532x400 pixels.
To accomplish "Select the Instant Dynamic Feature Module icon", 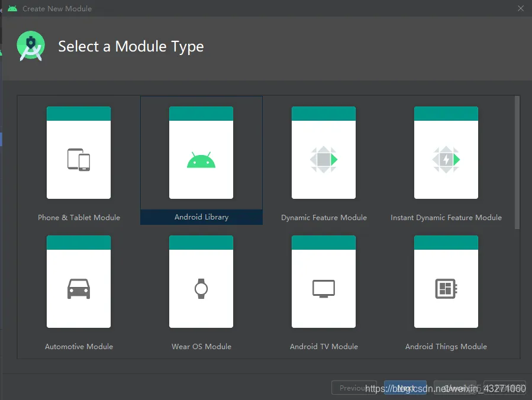I will coord(446,159).
